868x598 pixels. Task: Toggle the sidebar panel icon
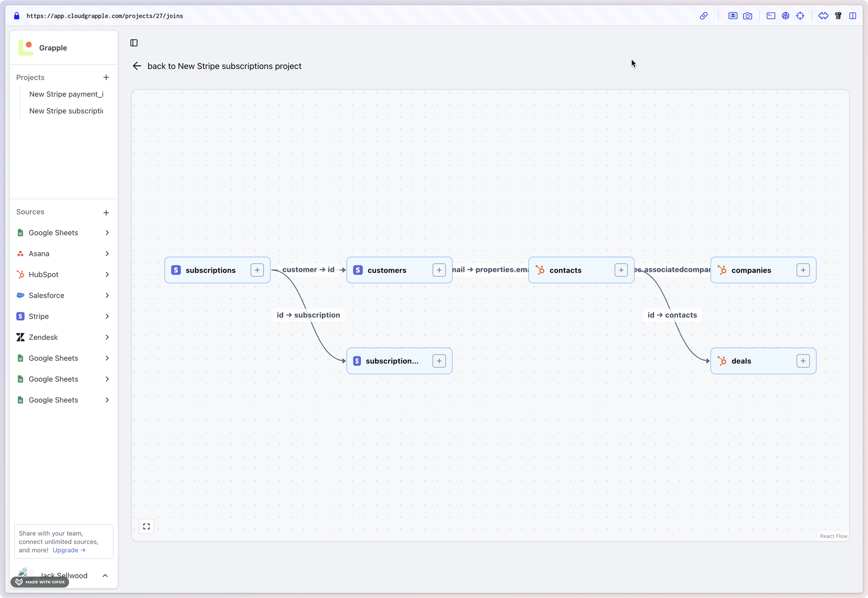tap(134, 43)
